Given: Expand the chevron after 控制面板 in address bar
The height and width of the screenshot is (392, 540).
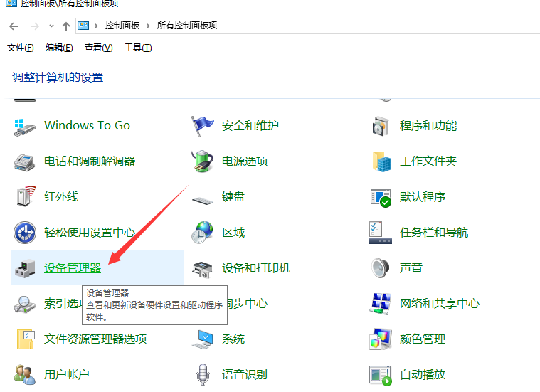Looking at the screenshot, I should [x=149, y=26].
